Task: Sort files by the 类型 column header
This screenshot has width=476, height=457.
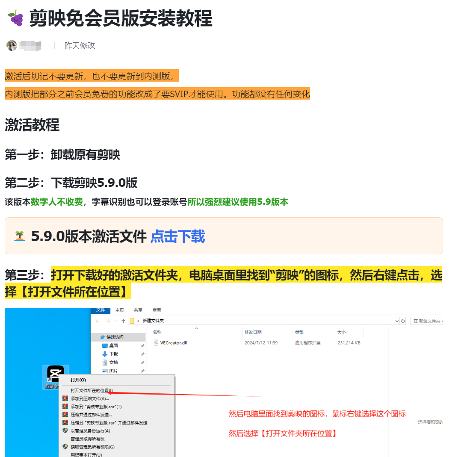Action: click(x=299, y=332)
